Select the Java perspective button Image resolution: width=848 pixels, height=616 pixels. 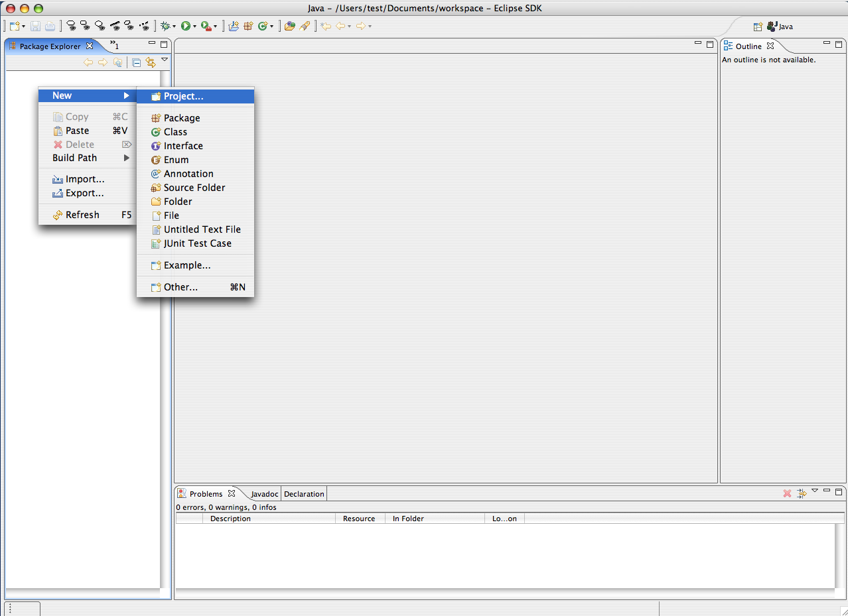tap(780, 27)
